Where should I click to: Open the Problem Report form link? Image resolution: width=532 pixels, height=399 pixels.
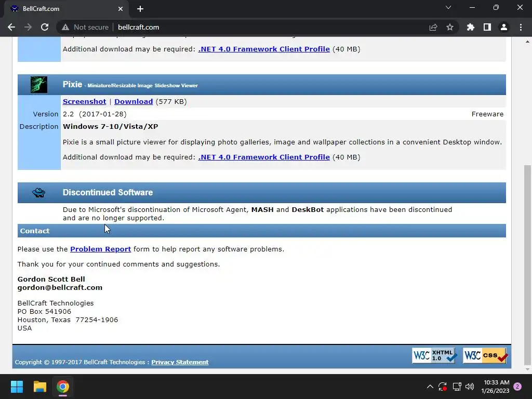(x=100, y=249)
